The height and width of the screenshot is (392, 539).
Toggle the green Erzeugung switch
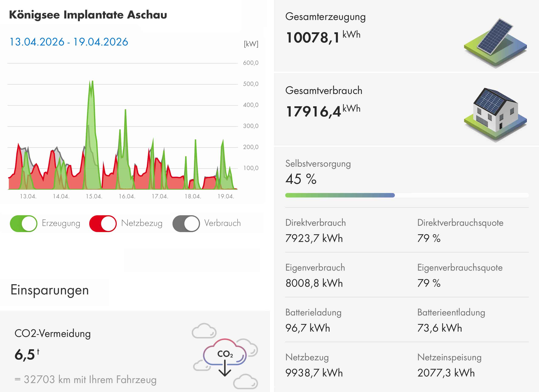tap(24, 223)
